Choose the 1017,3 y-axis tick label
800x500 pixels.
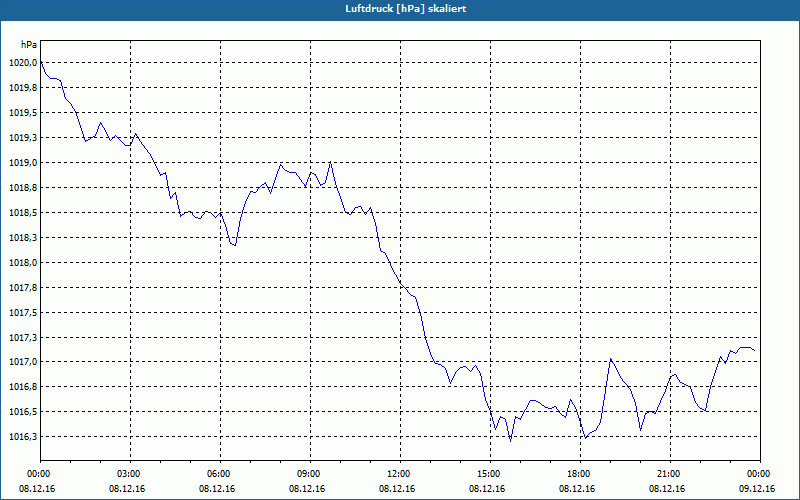pos(23,338)
